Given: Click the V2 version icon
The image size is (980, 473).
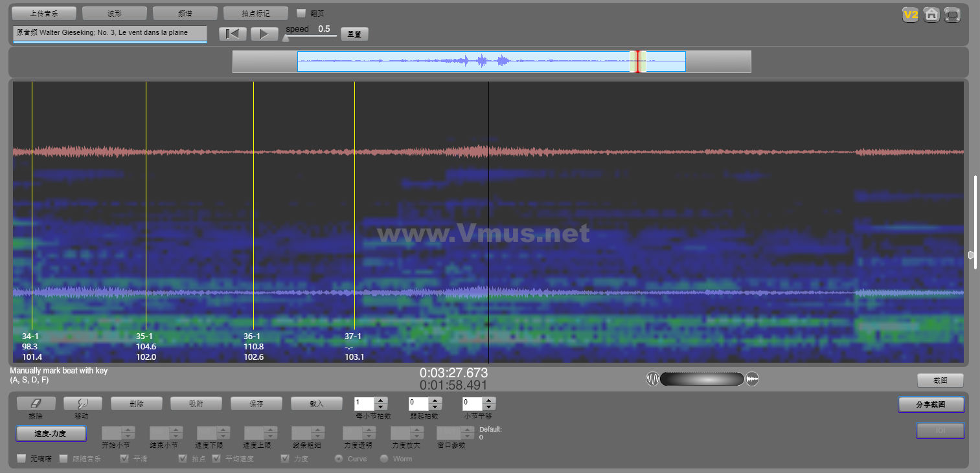Looking at the screenshot, I should [x=911, y=15].
